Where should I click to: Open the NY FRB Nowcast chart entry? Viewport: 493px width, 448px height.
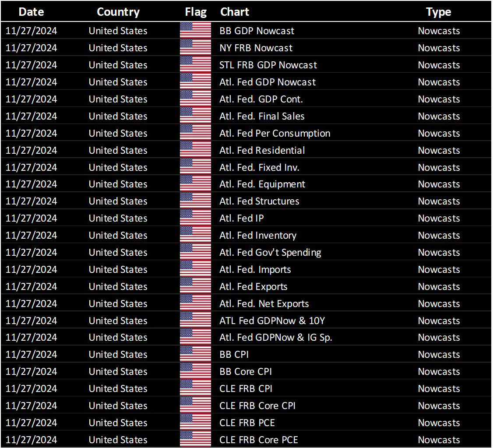(x=256, y=47)
